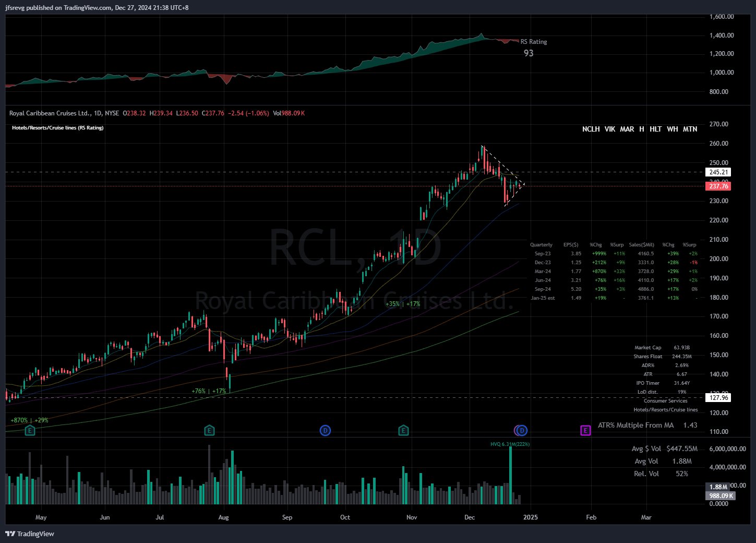Click the low value L236.50
This screenshot has width=756, height=543.
(187, 113)
